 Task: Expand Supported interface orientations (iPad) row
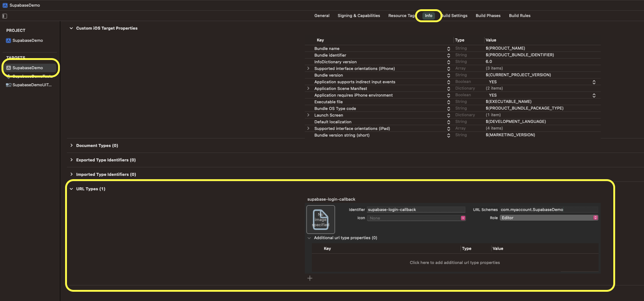[x=308, y=128]
